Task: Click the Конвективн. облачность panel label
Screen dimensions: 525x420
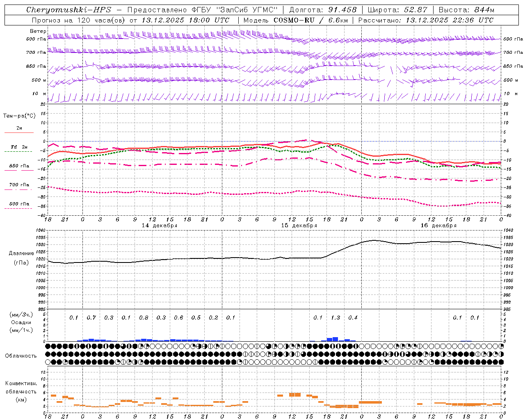Action: click(21, 388)
